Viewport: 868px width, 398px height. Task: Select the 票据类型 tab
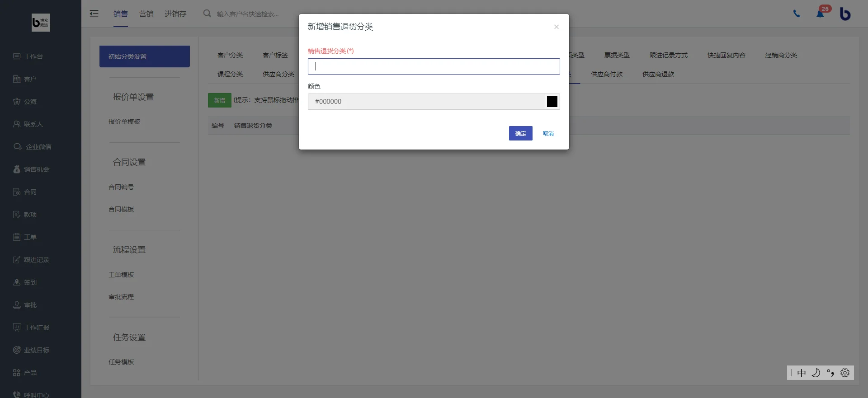(617, 55)
